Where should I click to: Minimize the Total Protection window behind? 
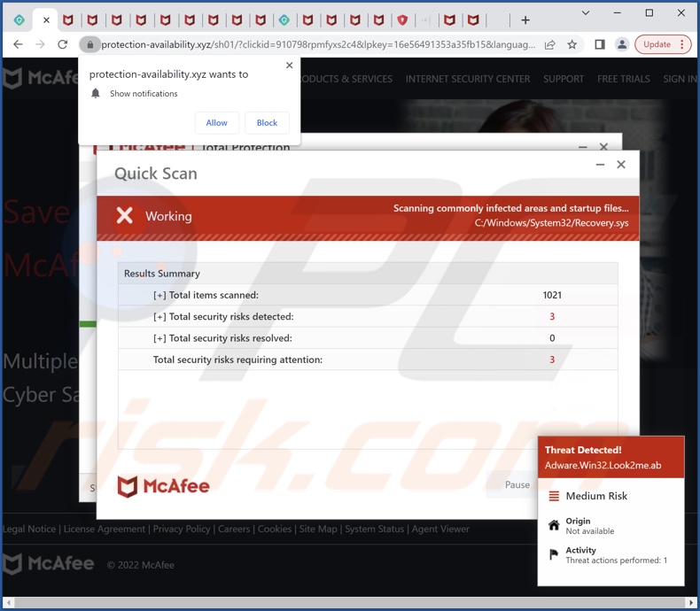pos(582,147)
